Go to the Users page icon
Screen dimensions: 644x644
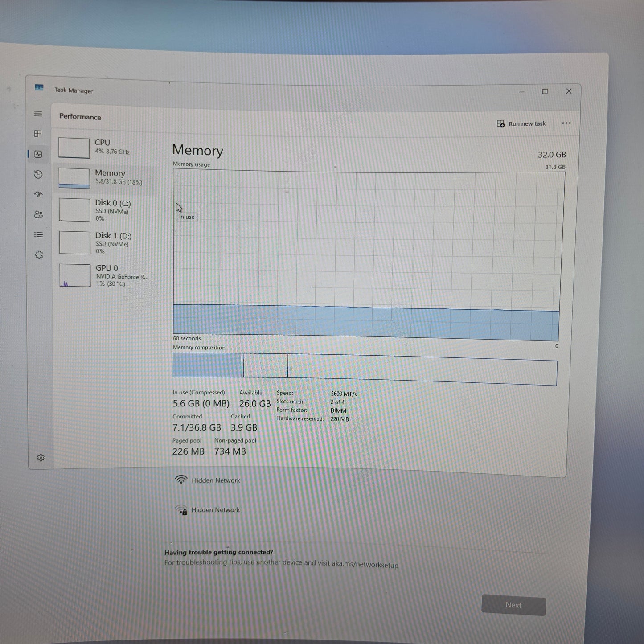(x=38, y=215)
